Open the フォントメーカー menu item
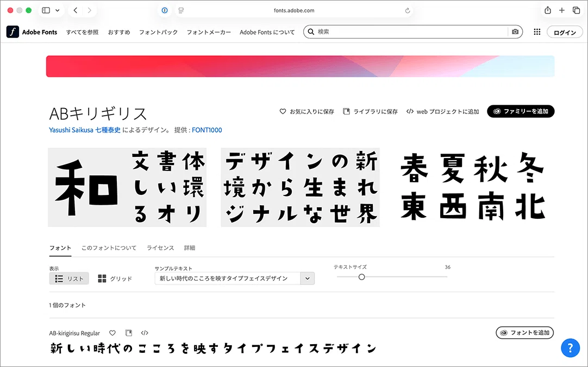 209,32
